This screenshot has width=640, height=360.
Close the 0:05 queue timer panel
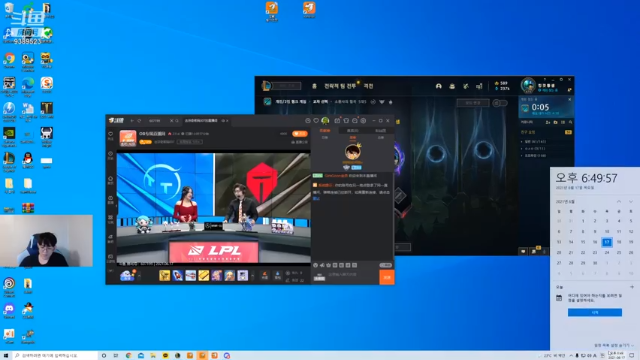[x=570, y=100]
